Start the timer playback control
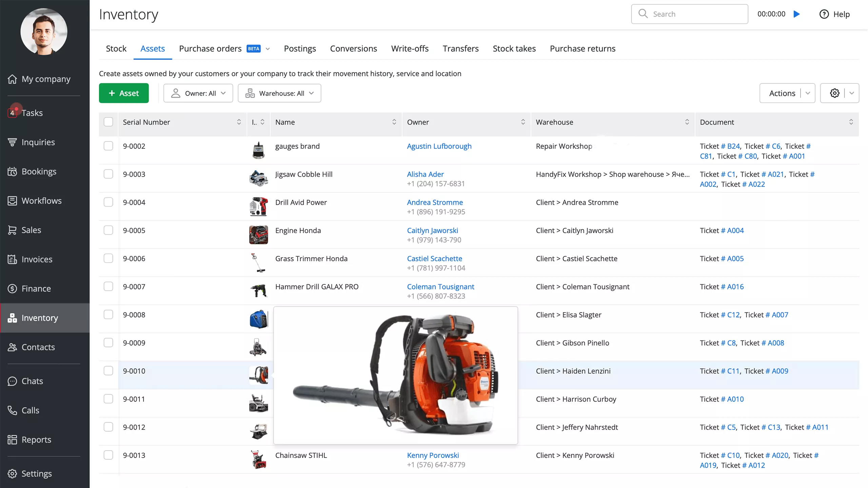The image size is (868, 488). coord(796,14)
